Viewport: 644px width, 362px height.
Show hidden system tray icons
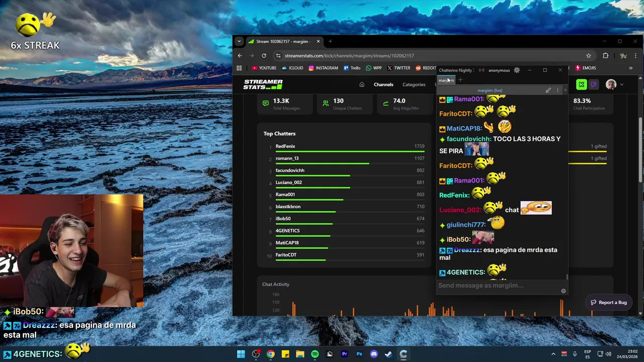[x=553, y=354]
